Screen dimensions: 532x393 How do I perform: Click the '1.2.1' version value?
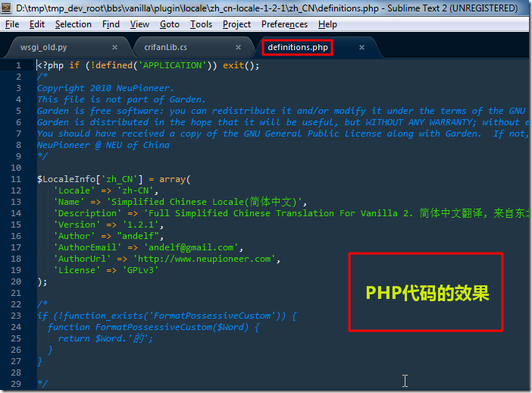(x=141, y=225)
